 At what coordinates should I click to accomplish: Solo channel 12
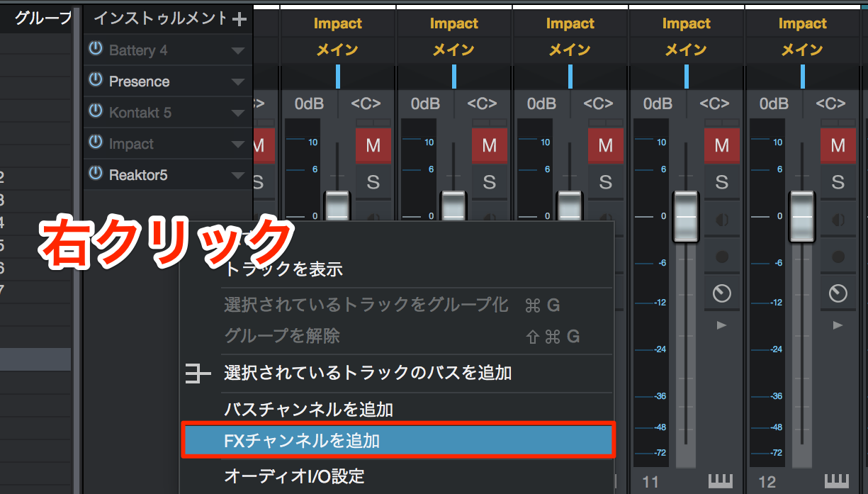click(x=838, y=182)
